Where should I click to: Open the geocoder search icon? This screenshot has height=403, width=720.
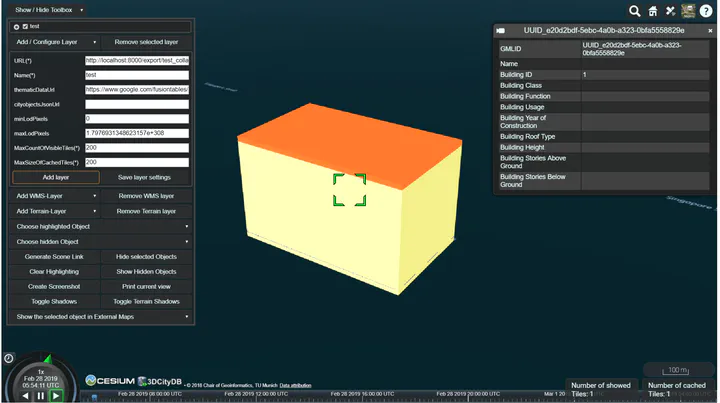(x=634, y=11)
